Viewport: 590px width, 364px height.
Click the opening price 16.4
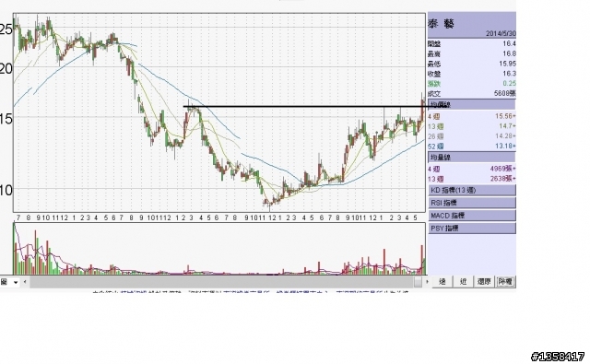point(509,44)
